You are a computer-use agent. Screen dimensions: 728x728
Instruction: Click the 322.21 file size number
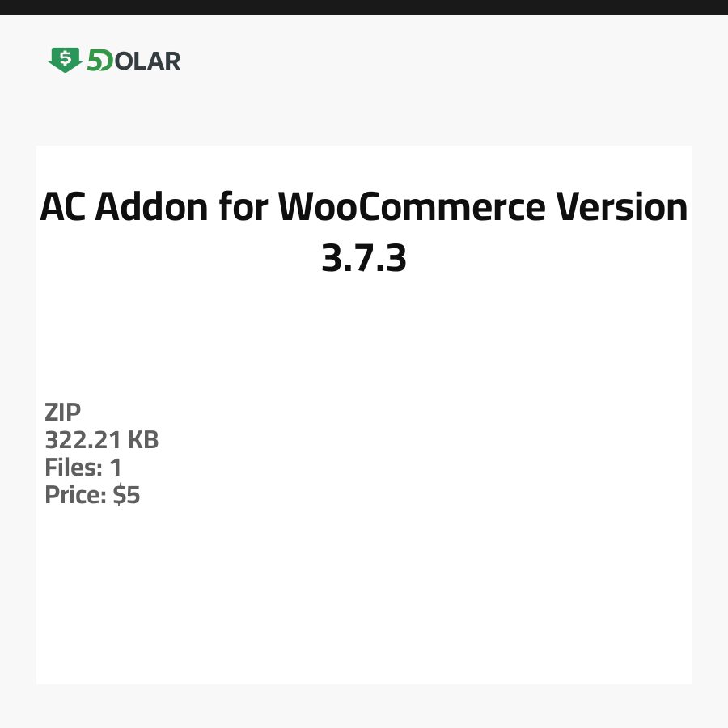click(83, 440)
